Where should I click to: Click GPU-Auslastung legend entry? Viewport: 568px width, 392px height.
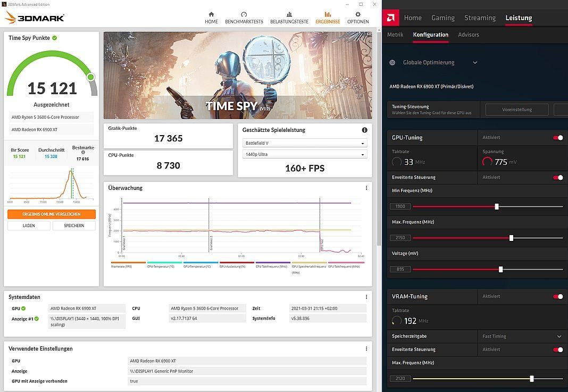click(237, 265)
